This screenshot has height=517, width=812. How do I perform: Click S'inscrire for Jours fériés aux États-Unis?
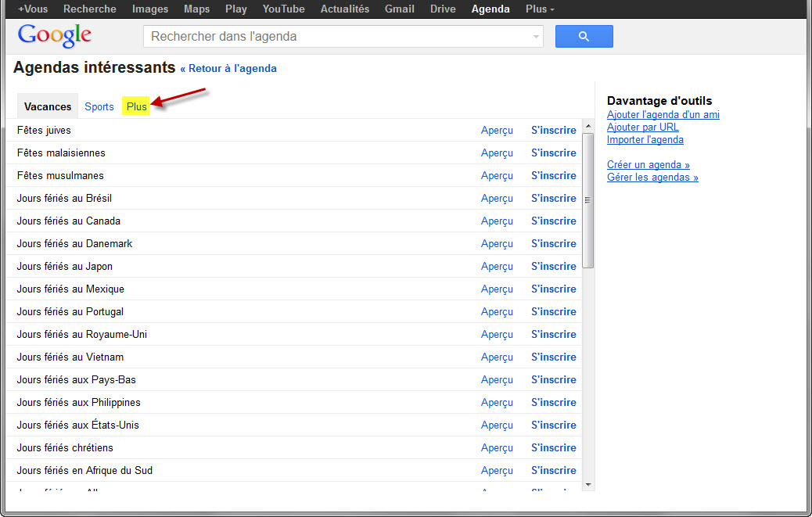[x=554, y=426]
